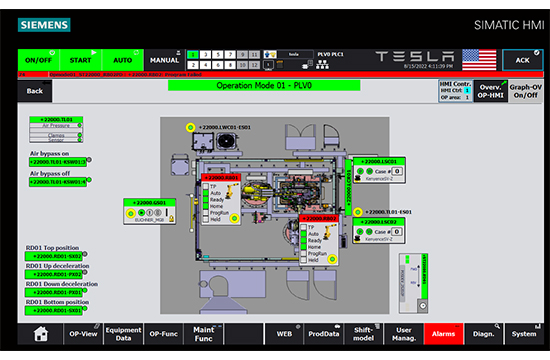This screenshot has height=360, width=550.
Task: Click the +22000.LWC01-ES01 yellow status indicator
Action: [x=190, y=127]
